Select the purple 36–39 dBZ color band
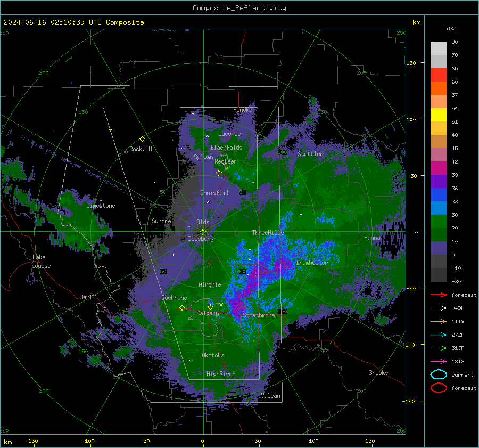Image resolution: width=479 pixels, height=448 pixels. click(x=439, y=182)
